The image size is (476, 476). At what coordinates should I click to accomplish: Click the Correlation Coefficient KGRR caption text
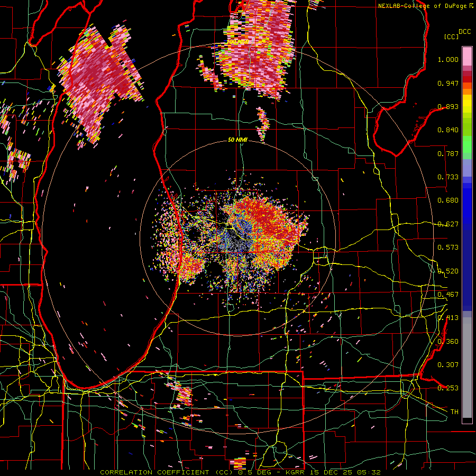(x=240, y=472)
